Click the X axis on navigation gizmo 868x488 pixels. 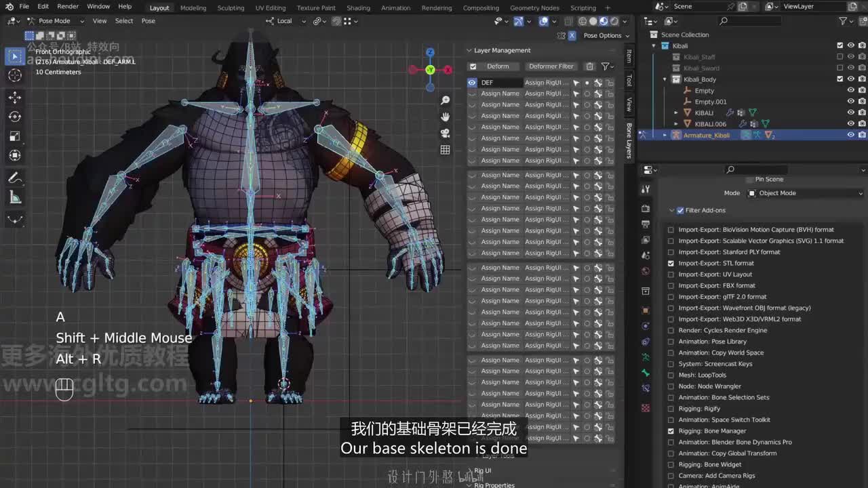pos(448,70)
